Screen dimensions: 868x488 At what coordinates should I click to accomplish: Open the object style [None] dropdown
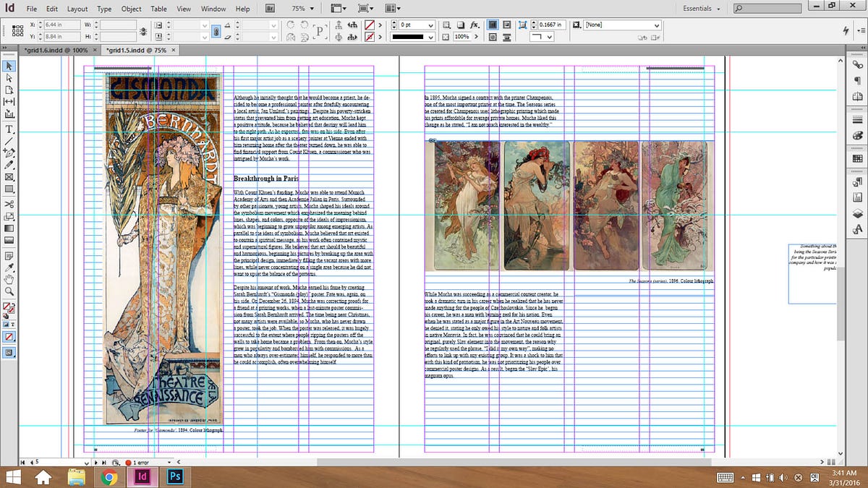point(657,25)
